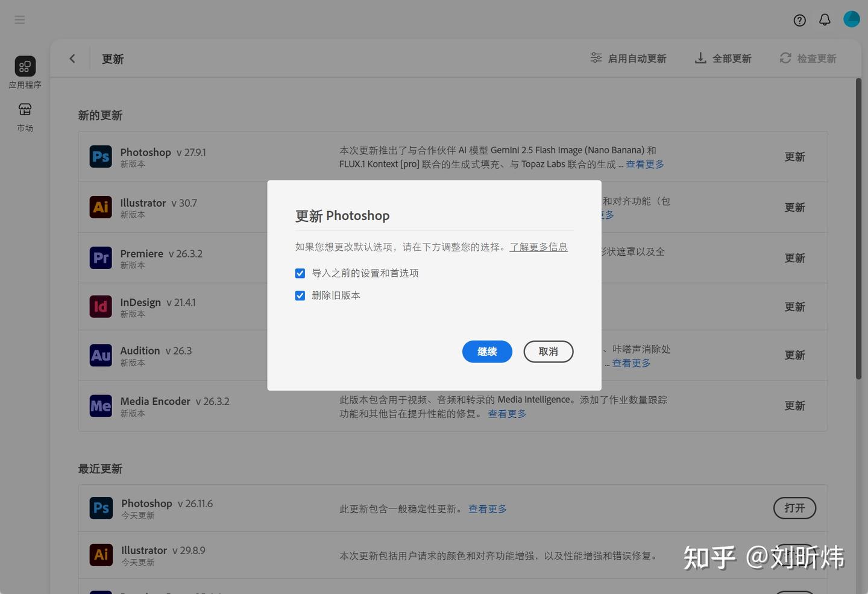Screen dimensions: 868x594
Task: Open 查看更多 link in Media Encoder description
Action: [x=507, y=414]
